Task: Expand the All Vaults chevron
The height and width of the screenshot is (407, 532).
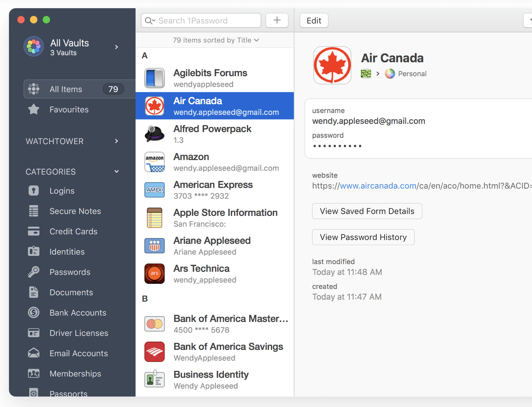Action: (116, 47)
